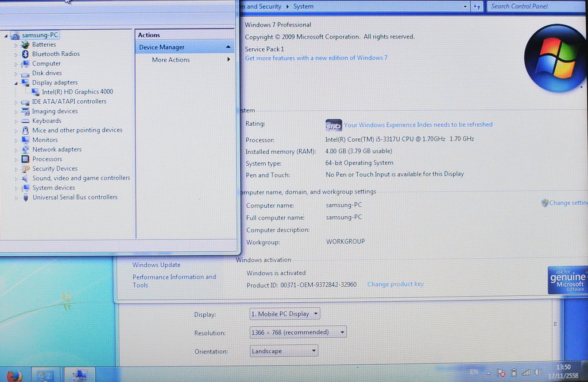Open the network signal tray icon
This screenshot has height=382, width=588.
click(526, 372)
